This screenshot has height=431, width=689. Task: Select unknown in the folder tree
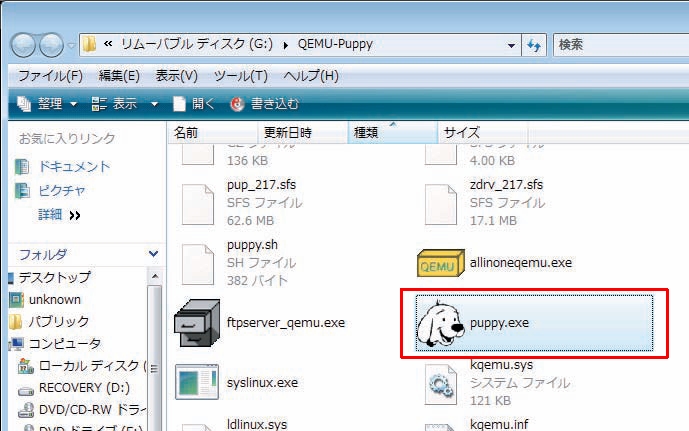(55, 300)
